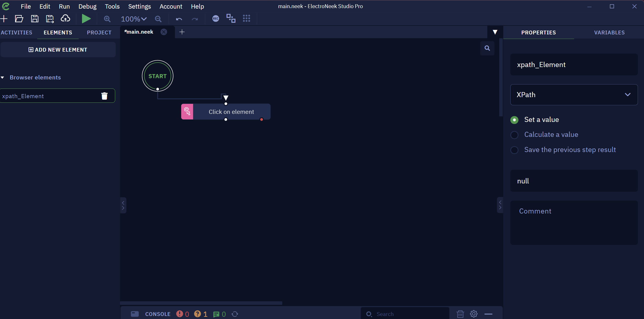644x319 pixels.
Task: Run the workflow with the green play icon
Action: (86, 19)
